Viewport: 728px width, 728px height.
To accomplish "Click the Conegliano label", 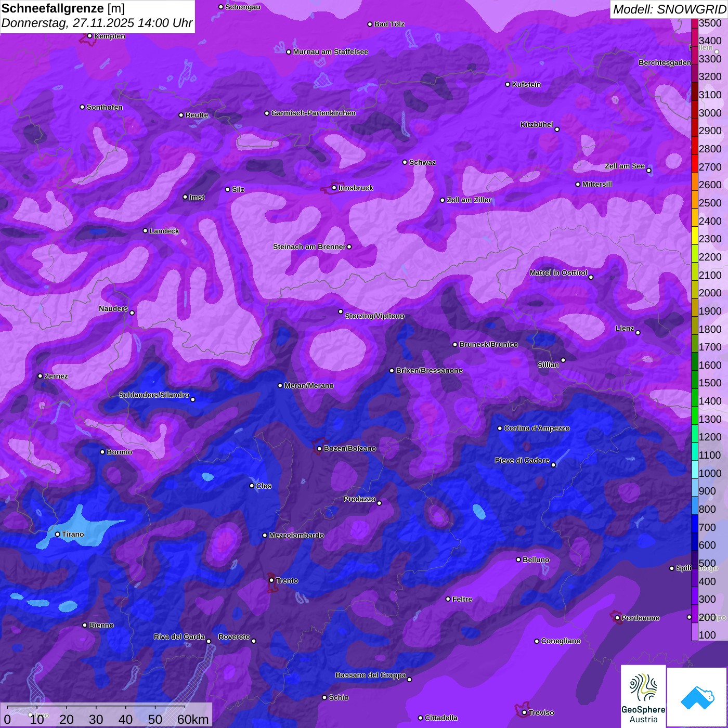I will pyautogui.click(x=561, y=641).
